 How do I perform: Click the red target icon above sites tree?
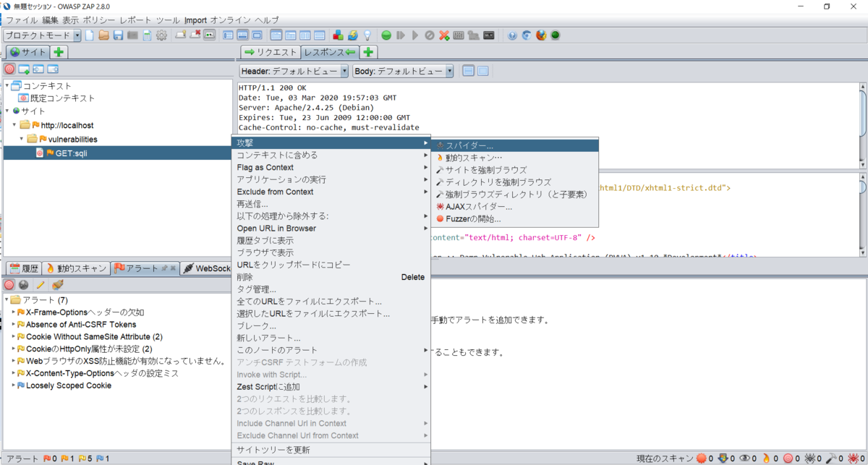click(x=9, y=69)
